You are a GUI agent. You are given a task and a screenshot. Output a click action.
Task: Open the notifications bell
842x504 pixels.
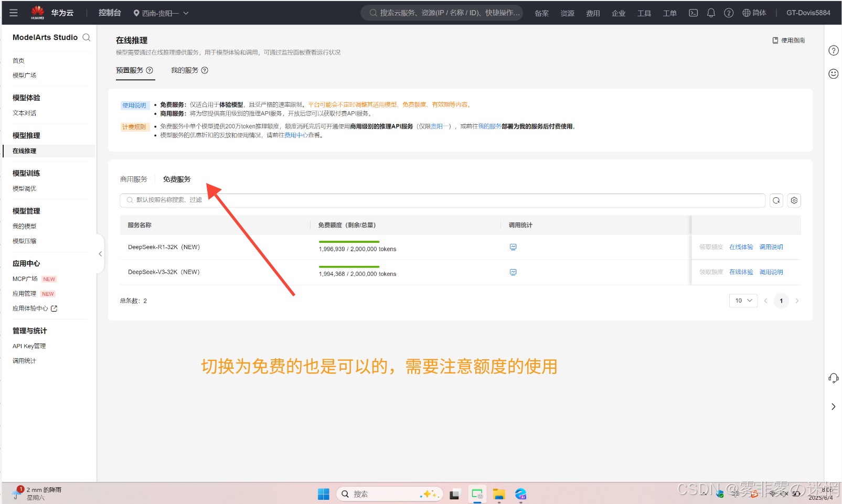click(711, 13)
